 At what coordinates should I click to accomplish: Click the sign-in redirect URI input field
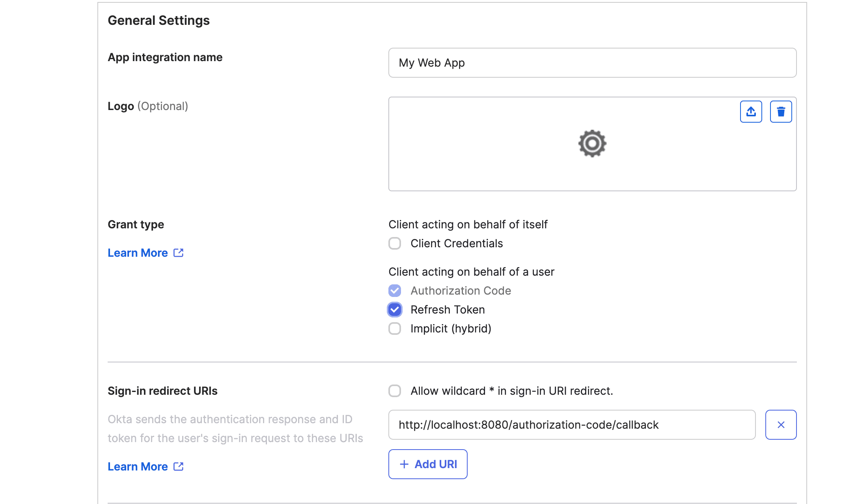pos(572,425)
